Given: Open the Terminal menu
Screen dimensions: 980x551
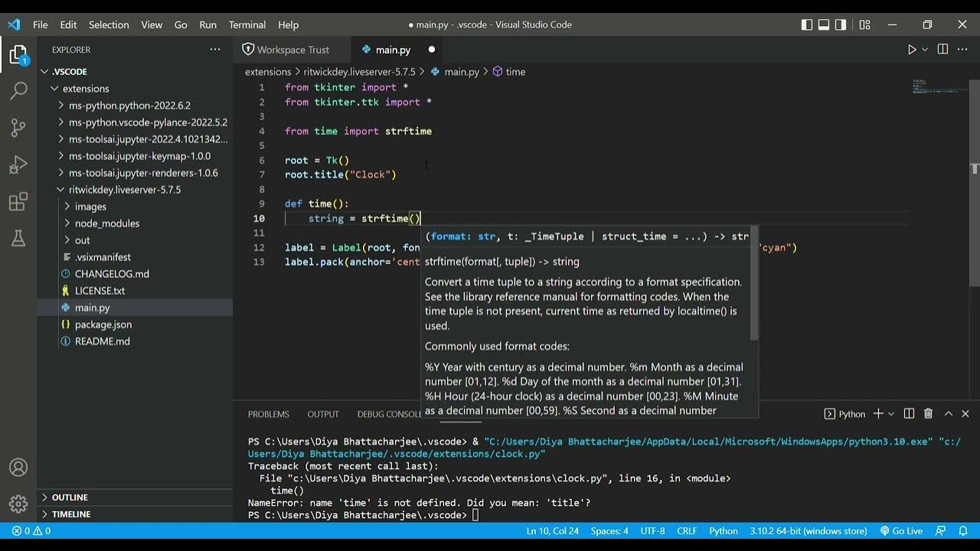Looking at the screenshot, I should [x=247, y=24].
